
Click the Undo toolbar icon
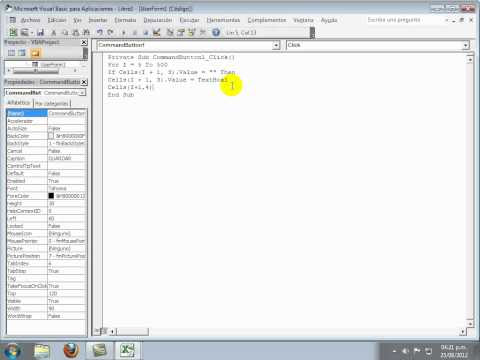point(99,33)
